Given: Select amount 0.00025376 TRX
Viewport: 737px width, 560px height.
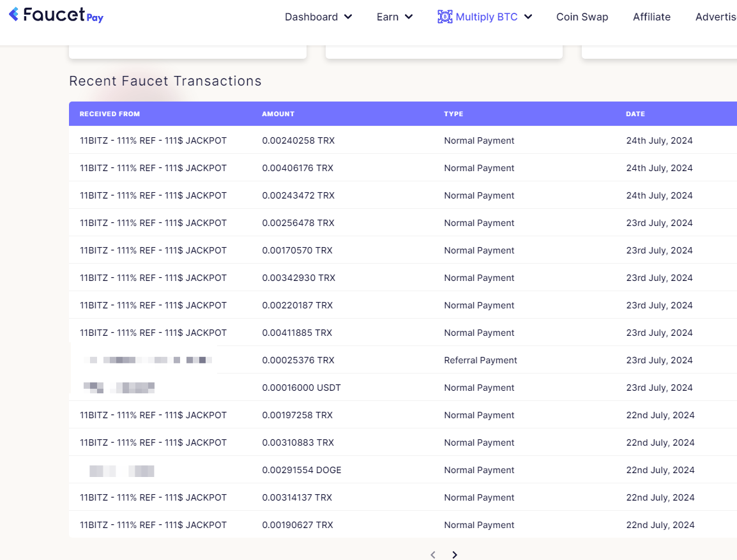Looking at the screenshot, I should 298,360.
